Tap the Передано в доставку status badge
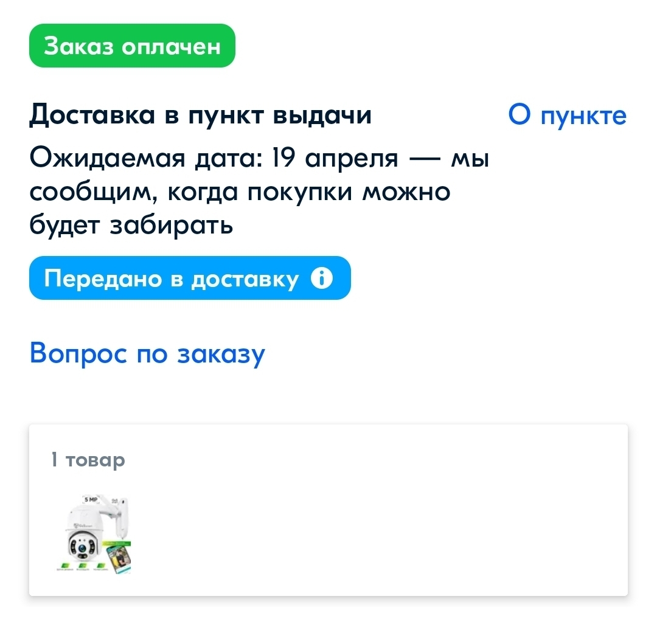Screen dimensions: 657x644 point(190,278)
